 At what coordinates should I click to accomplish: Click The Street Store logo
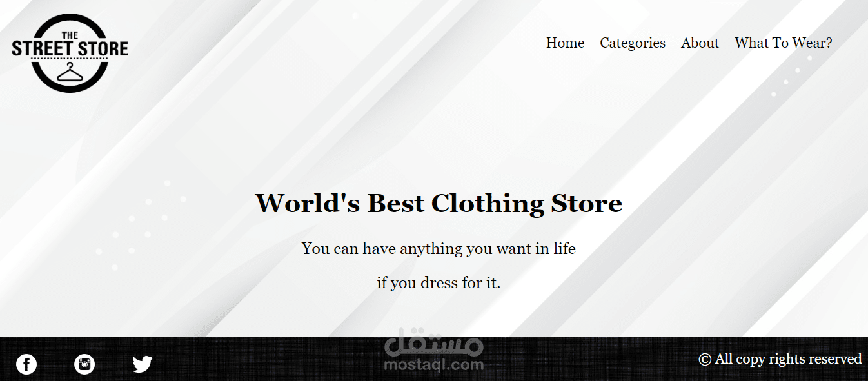point(70,53)
